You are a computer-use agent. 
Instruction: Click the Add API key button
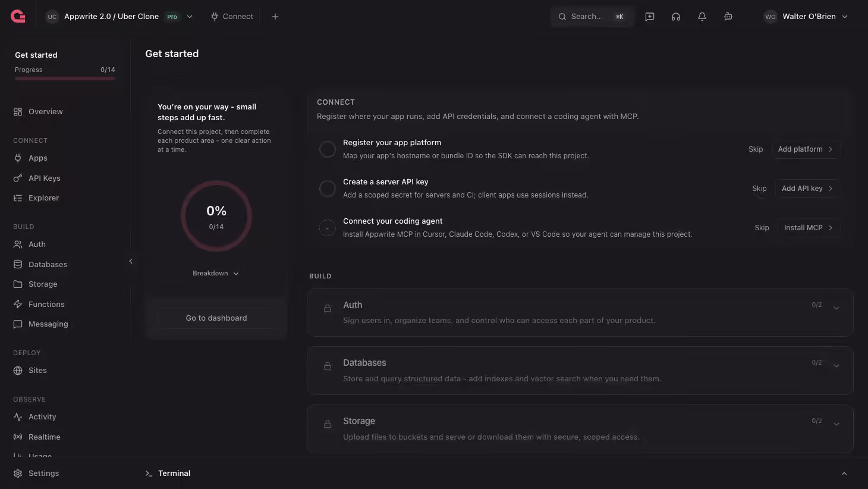pos(807,189)
